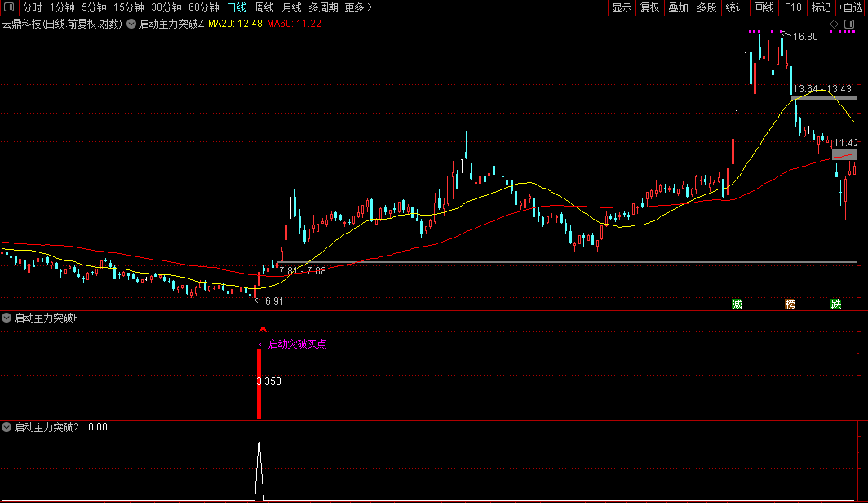Click the MA60: 11.22 label
Screen dimensions: 868x503
tap(294, 24)
